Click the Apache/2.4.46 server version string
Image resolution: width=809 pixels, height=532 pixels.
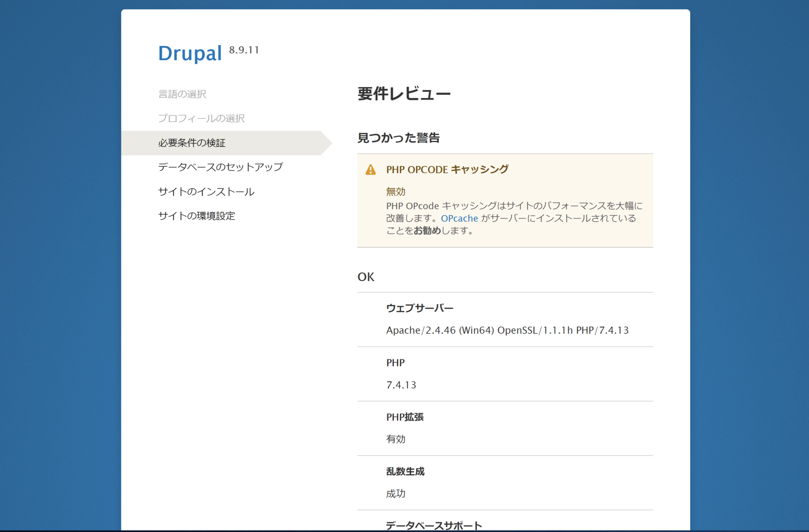click(507, 330)
